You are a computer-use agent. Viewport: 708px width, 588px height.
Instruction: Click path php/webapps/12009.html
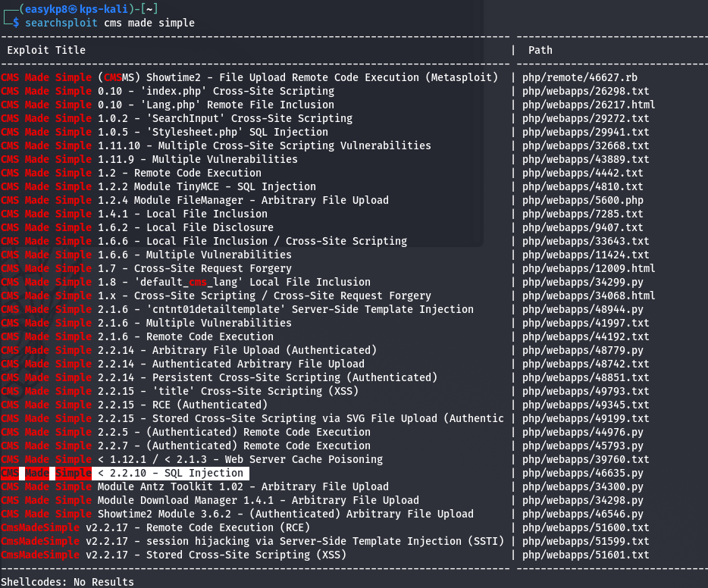click(589, 268)
